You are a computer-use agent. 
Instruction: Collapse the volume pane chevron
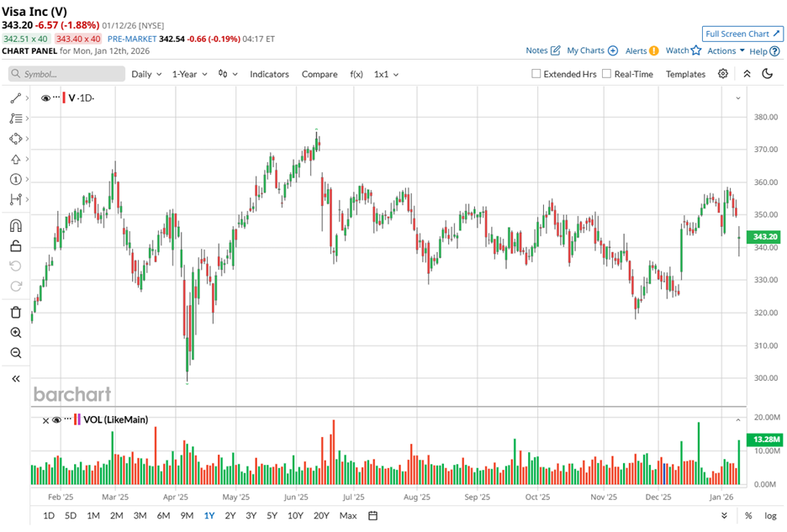(738, 420)
